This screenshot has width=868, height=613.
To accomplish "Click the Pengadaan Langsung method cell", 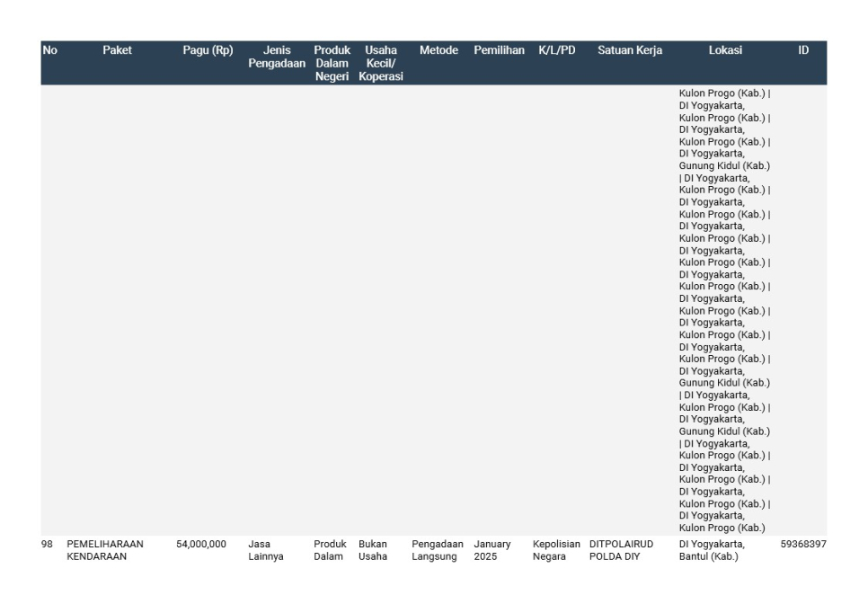I will pos(438,550).
